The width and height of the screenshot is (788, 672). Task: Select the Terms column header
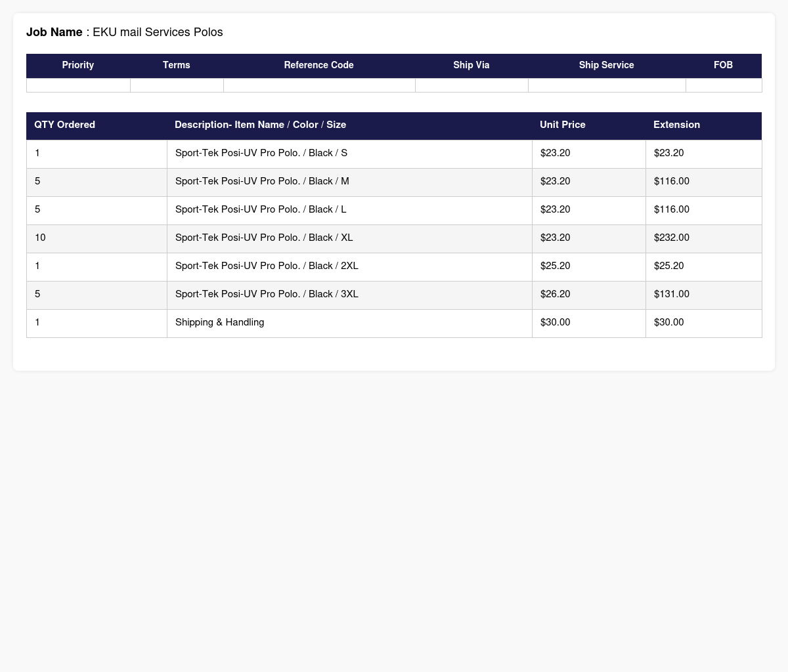click(177, 66)
